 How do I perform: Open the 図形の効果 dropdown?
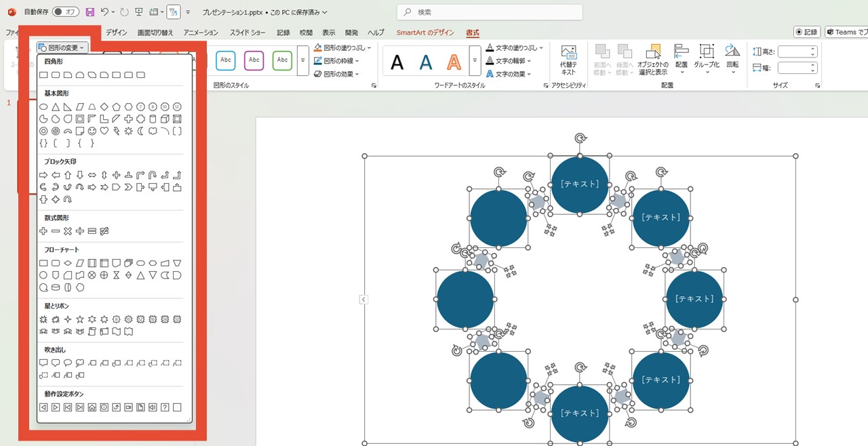pos(336,74)
